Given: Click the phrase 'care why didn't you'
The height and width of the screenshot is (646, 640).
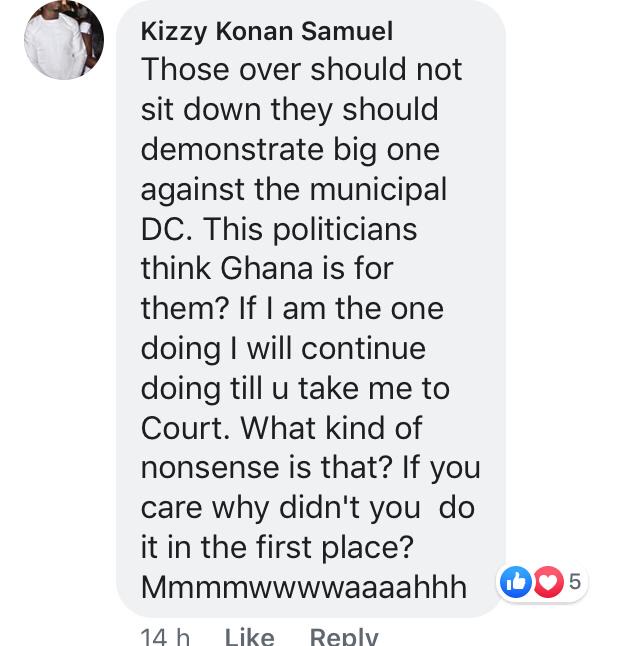Looking at the screenshot, I should tap(280, 507).
